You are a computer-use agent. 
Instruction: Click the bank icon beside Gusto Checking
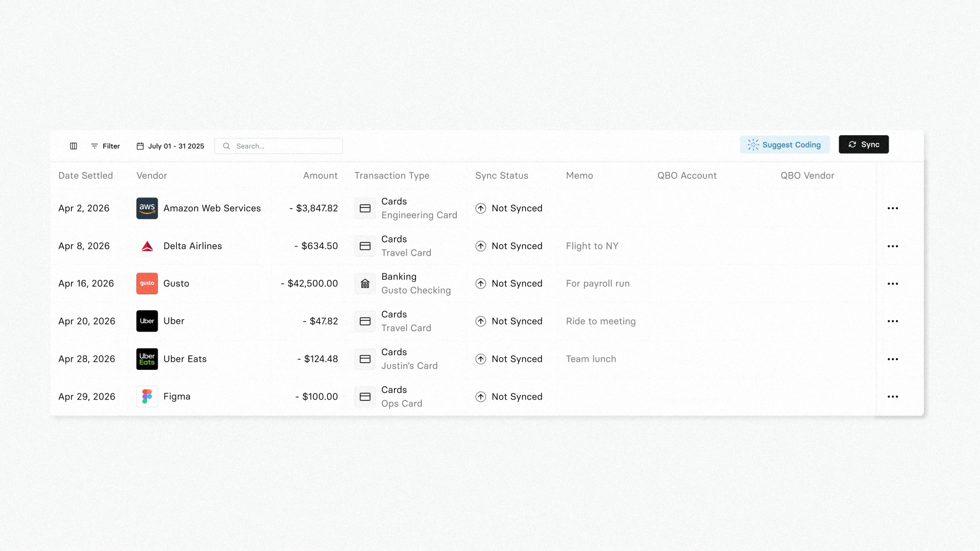[x=365, y=284]
